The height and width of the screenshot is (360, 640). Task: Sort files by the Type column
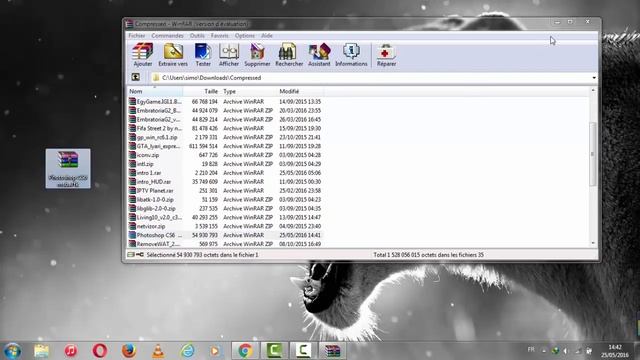pyautogui.click(x=249, y=91)
